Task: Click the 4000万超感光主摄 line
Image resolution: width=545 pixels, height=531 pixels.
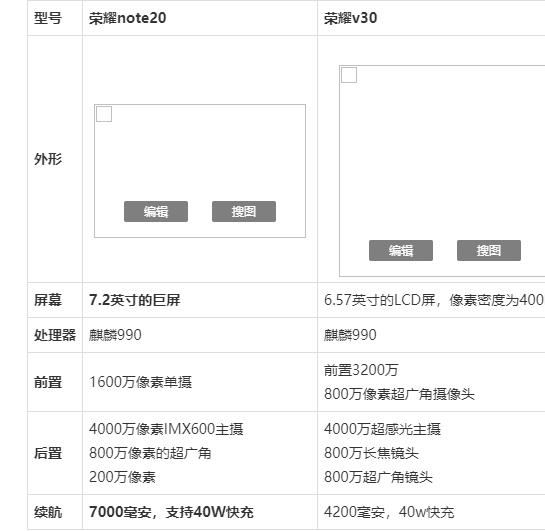Action: (x=382, y=429)
